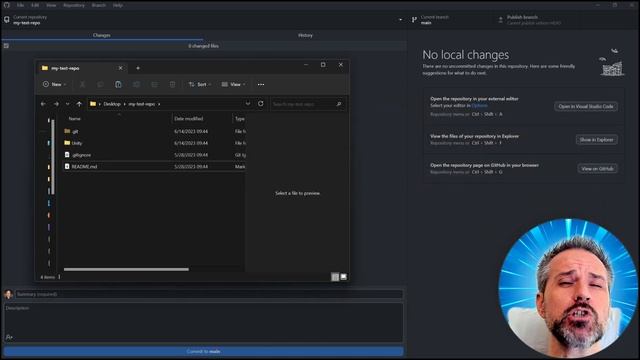Open the Edit menu
640x360 pixels.
click(35, 5)
